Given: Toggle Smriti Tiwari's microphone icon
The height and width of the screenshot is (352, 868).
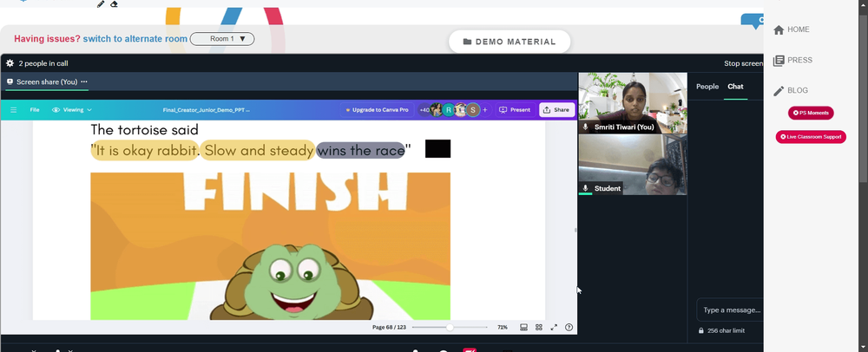Looking at the screenshot, I should 586,127.
